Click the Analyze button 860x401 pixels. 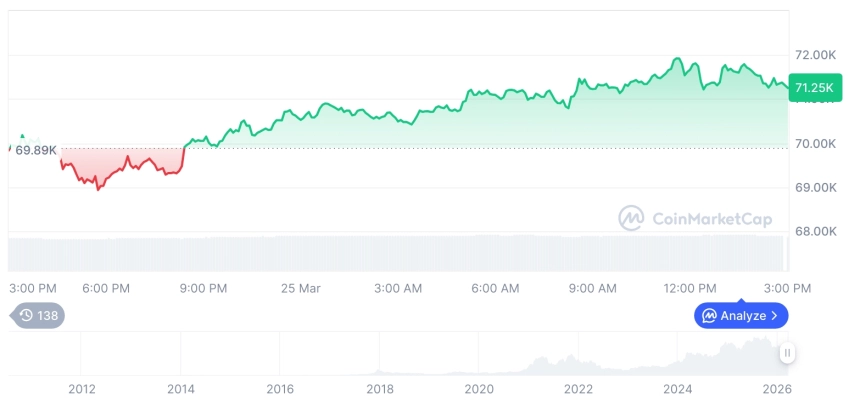point(741,316)
